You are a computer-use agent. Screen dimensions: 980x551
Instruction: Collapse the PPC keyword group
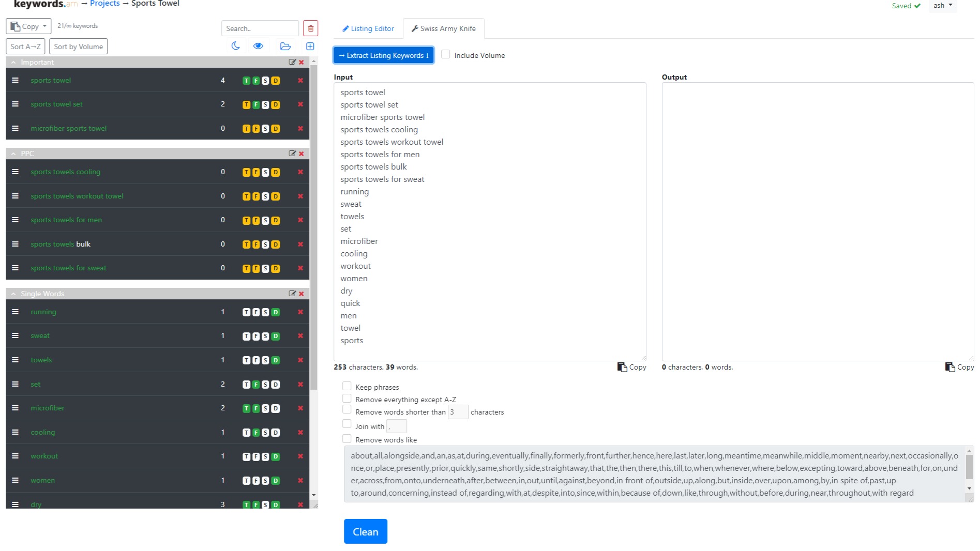click(13, 154)
